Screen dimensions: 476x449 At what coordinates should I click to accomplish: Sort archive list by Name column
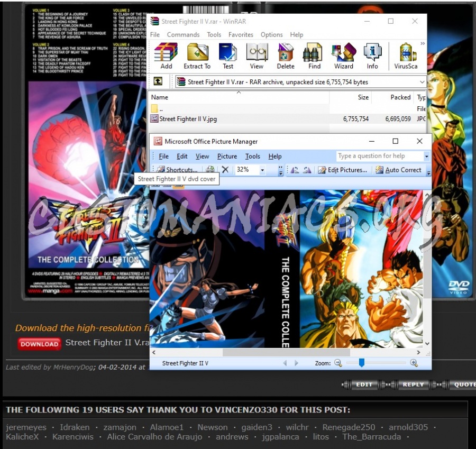tap(239, 97)
